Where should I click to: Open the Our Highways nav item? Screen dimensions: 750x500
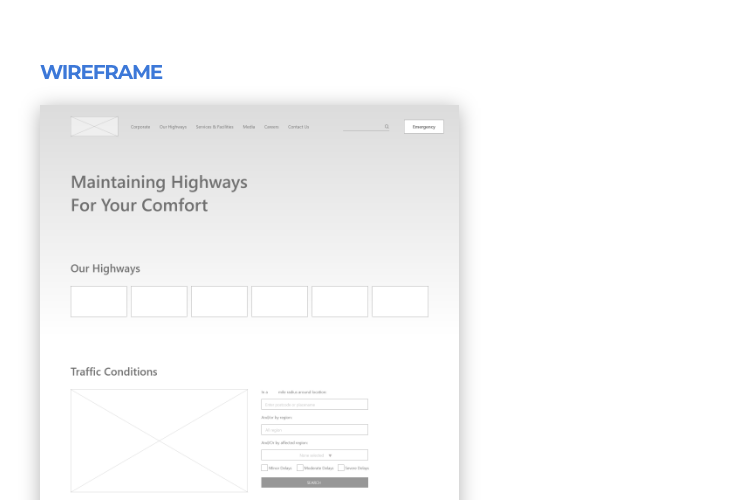pos(173,127)
